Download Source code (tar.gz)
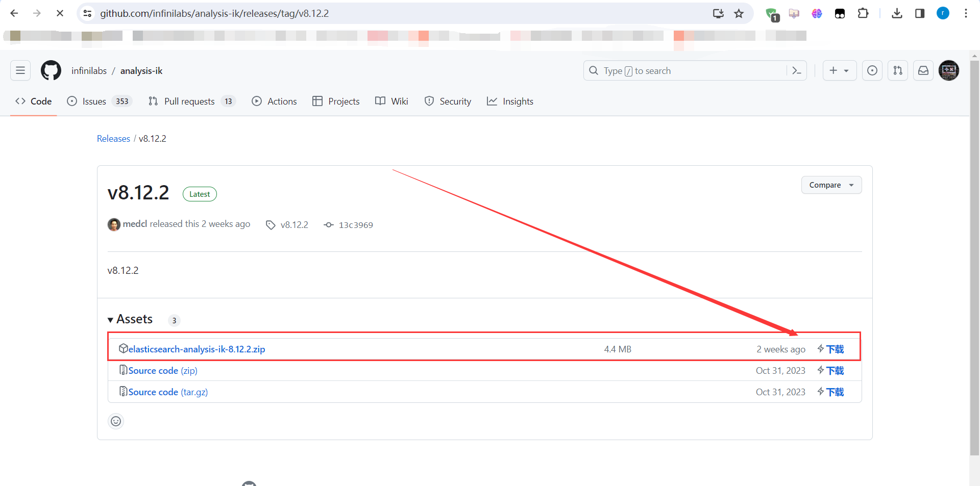This screenshot has width=980, height=486. click(168, 392)
